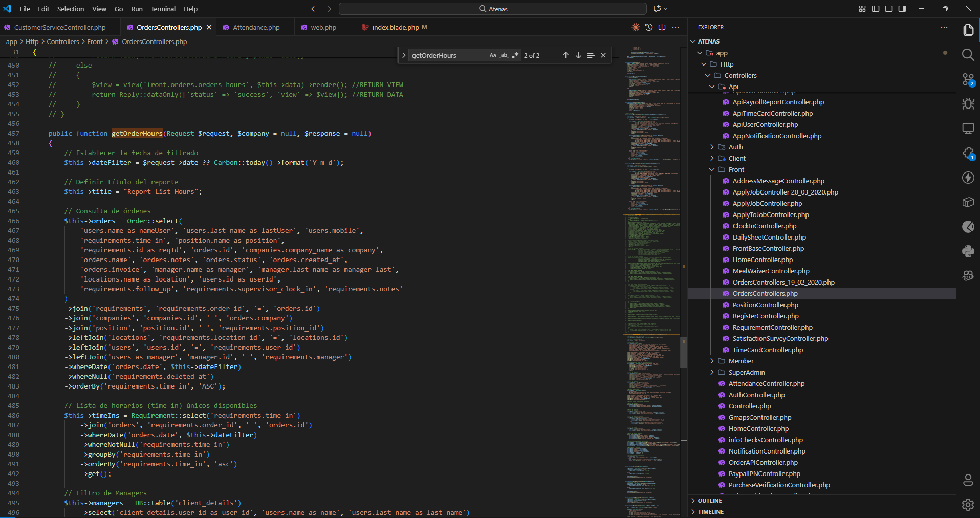This screenshot has height=518, width=980.
Task: Open the Source Control view
Action: point(968,79)
